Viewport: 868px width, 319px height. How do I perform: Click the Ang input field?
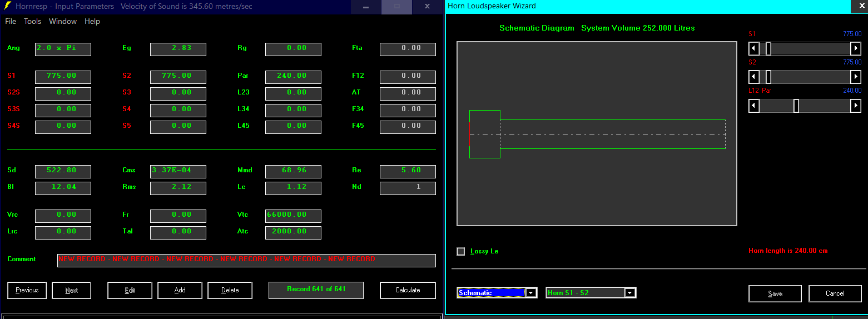[x=63, y=49]
